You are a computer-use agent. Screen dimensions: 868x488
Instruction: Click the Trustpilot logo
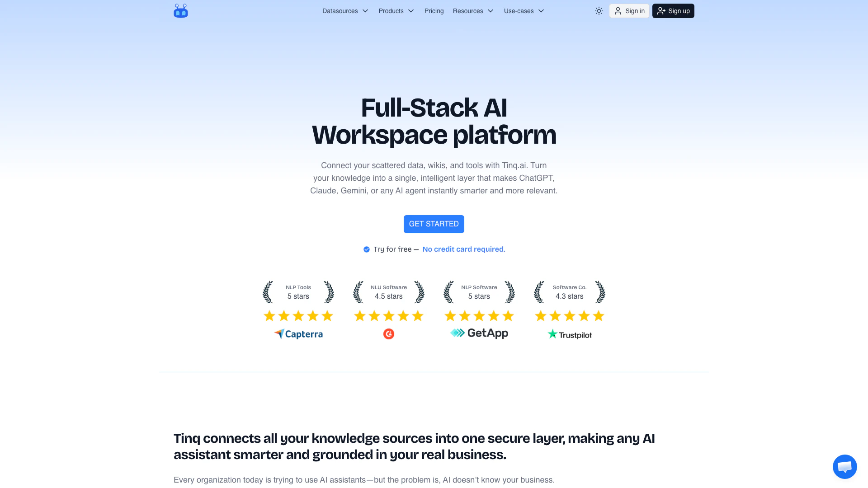point(570,334)
